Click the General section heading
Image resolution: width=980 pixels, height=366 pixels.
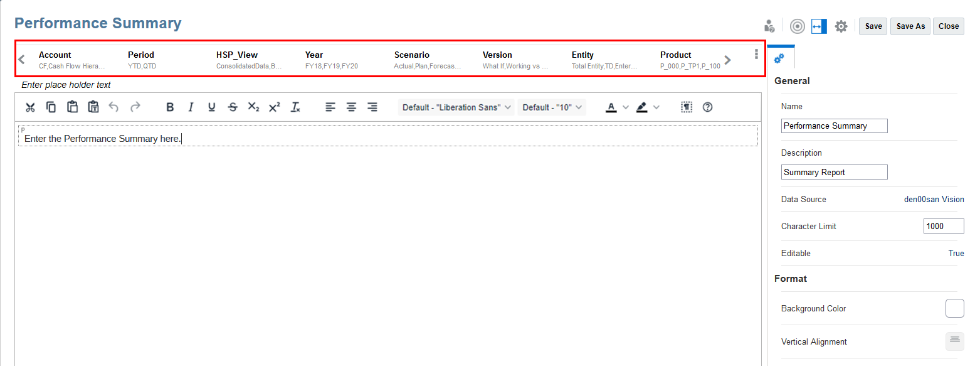(792, 81)
